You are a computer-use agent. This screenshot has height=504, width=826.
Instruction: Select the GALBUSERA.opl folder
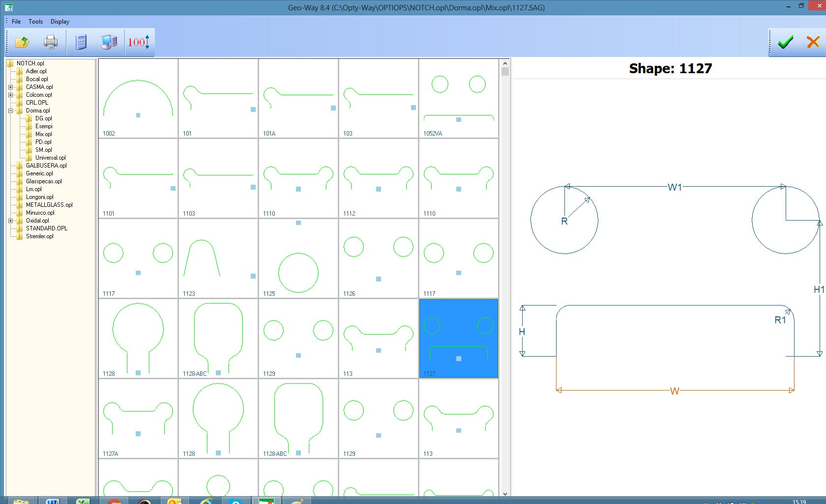46,166
